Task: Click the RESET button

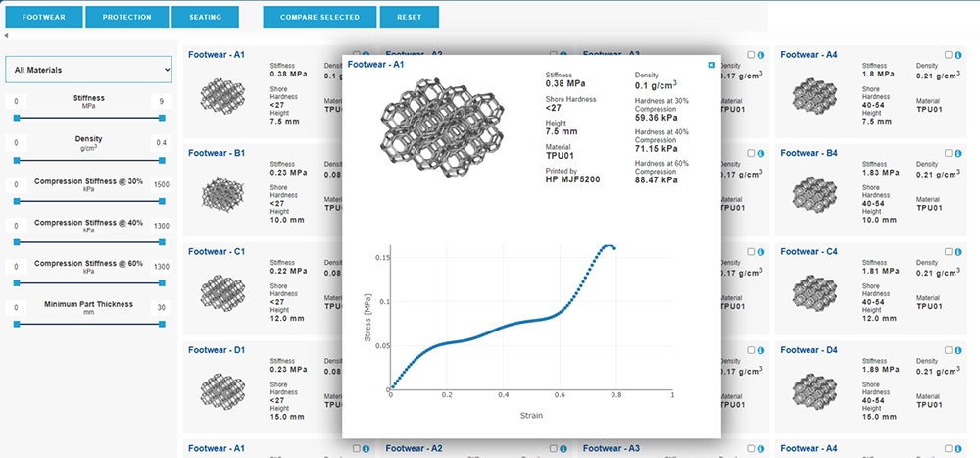Action: pyautogui.click(x=410, y=17)
